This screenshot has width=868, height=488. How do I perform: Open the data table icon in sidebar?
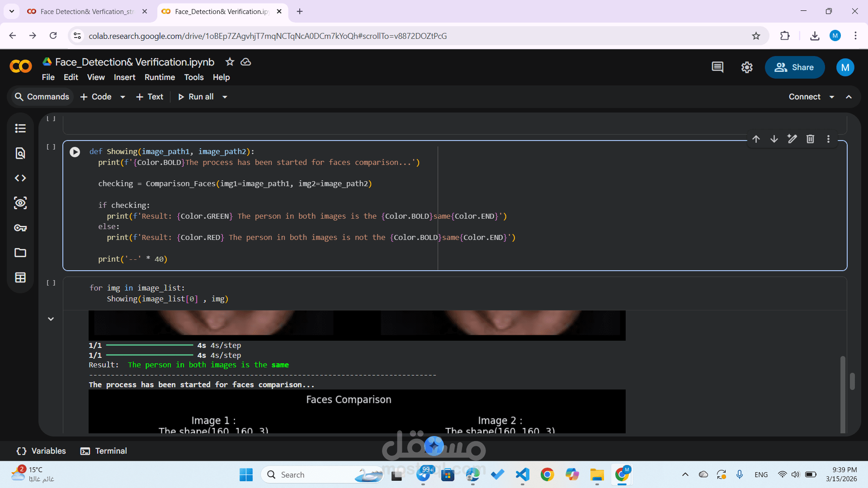pyautogui.click(x=20, y=277)
